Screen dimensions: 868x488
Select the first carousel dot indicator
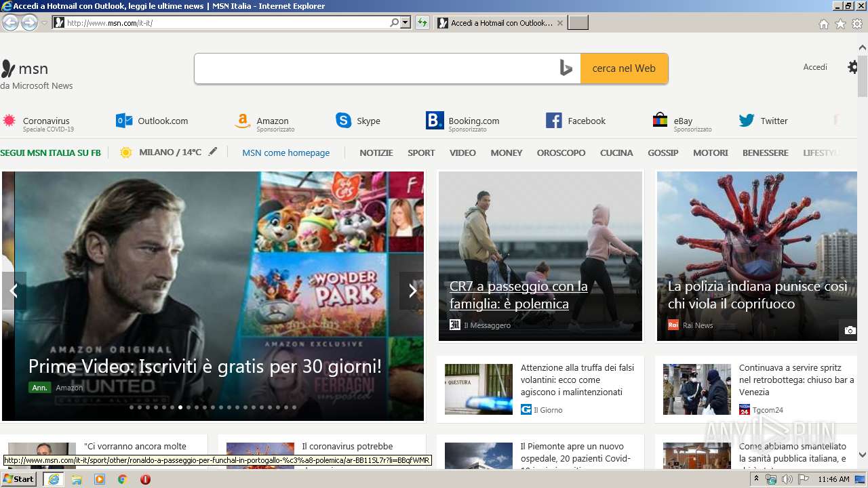tap(132, 407)
